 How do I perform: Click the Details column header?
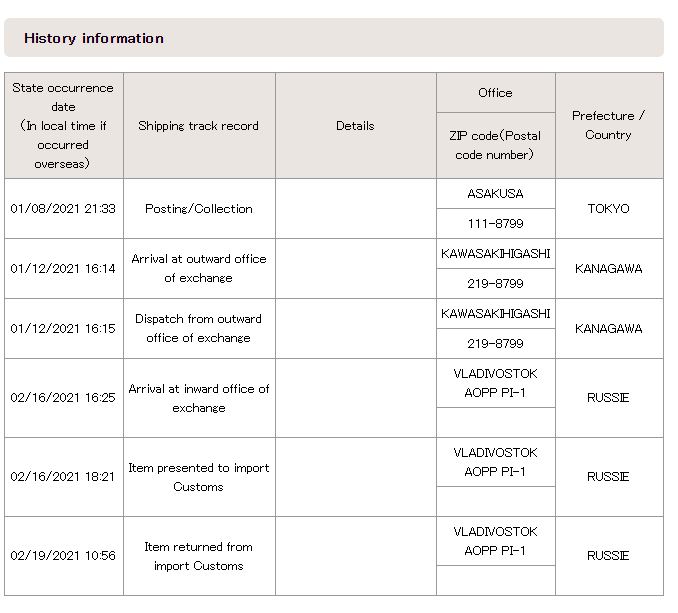tap(355, 125)
